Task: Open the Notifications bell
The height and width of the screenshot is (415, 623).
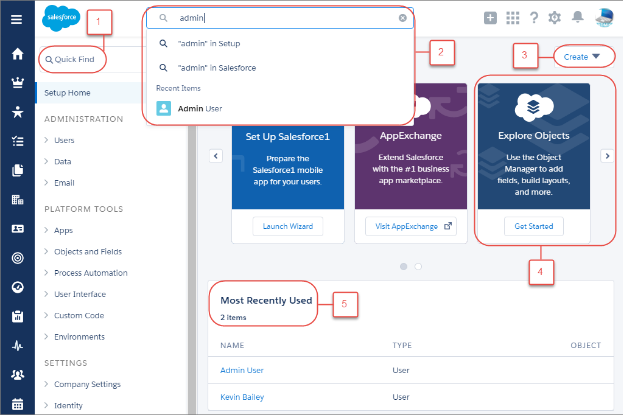Action: (577, 18)
